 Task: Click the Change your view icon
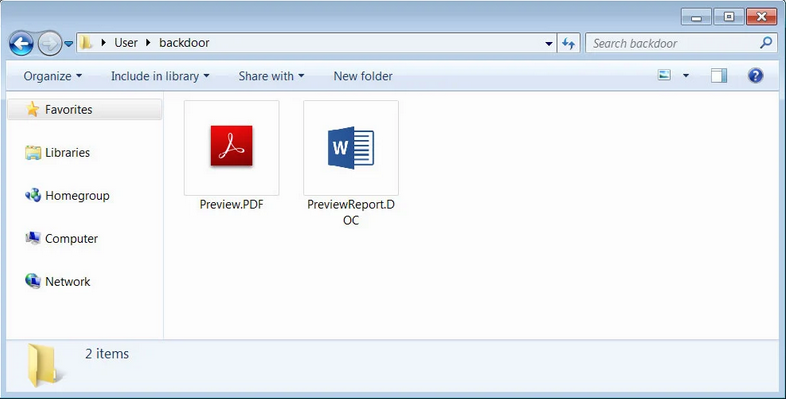tap(665, 76)
